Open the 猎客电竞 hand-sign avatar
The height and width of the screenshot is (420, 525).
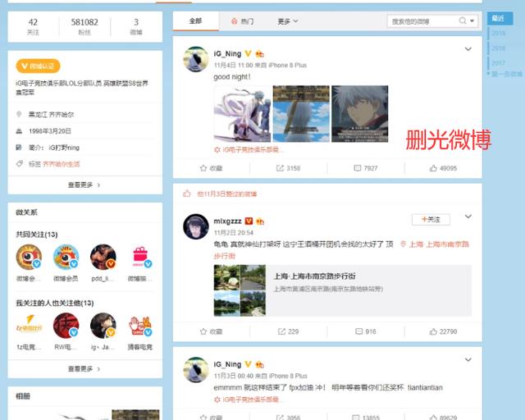pyautogui.click(x=140, y=326)
